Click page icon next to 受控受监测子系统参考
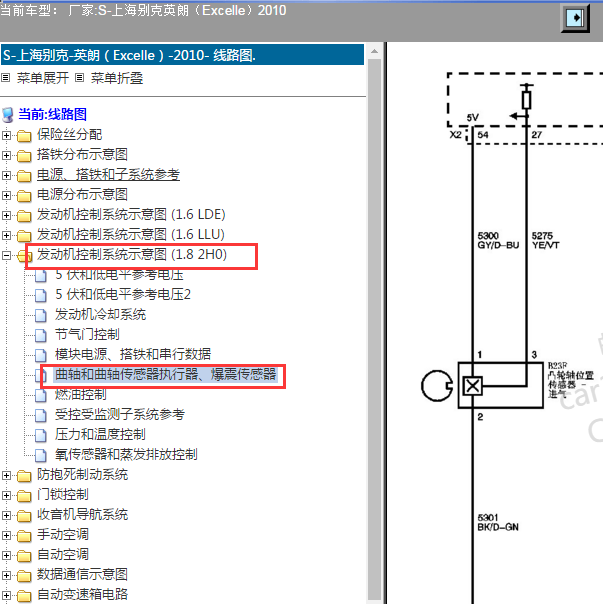Image resolution: width=603 pixels, height=604 pixels. coord(41,416)
